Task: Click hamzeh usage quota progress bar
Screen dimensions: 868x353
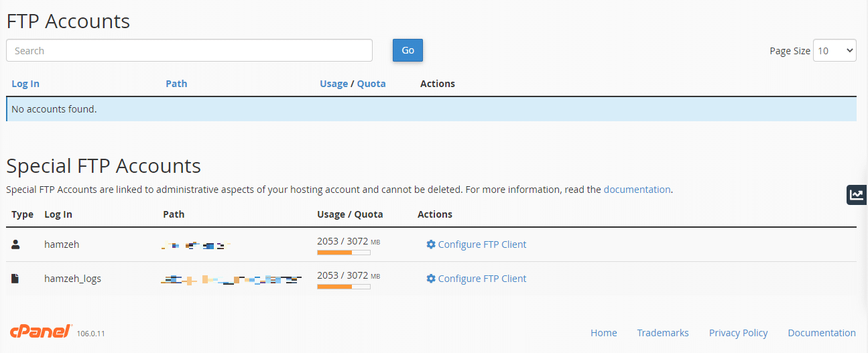Action: point(343,253)
